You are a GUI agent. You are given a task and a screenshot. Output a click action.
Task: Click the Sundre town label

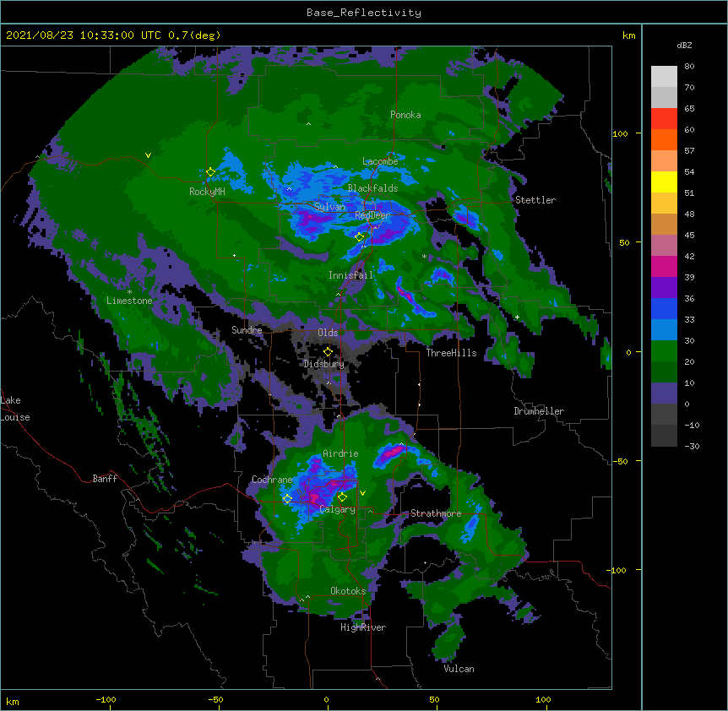[x=247, y=330]
